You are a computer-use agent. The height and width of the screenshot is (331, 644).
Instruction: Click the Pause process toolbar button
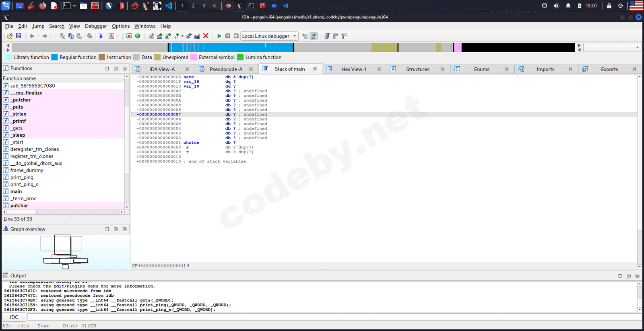coord(228,36)
